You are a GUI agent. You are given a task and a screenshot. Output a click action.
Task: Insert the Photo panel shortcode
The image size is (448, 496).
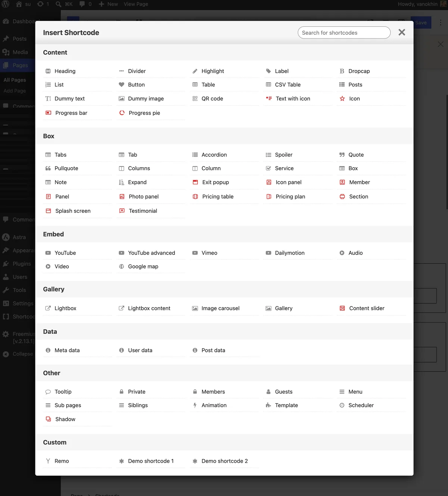(x=151, y=196)
